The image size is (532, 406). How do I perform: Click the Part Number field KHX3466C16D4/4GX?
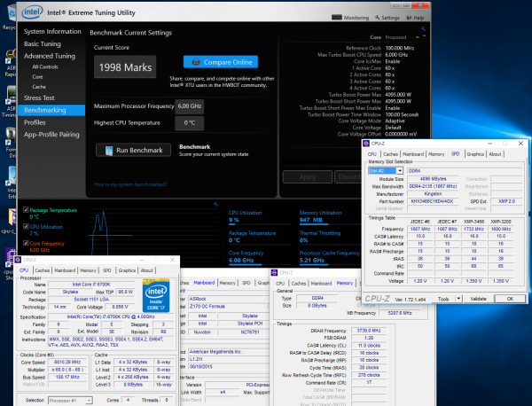433,201
